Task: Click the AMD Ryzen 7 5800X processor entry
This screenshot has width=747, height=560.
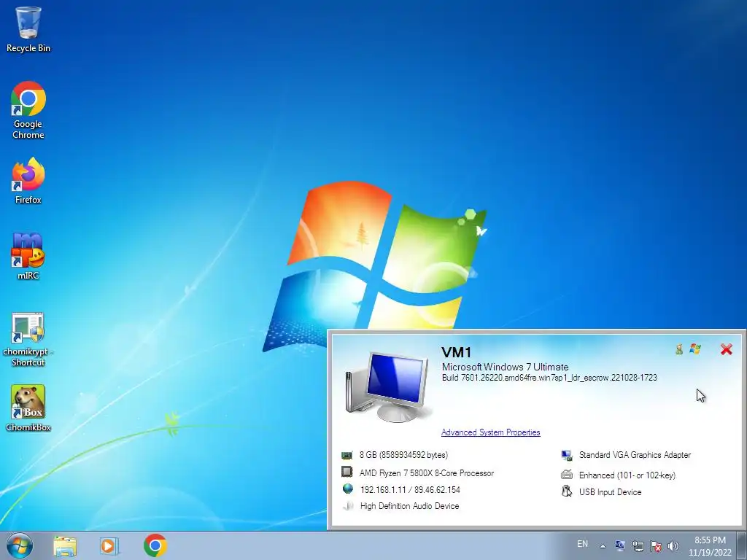Action: click(x=426, y=472)
